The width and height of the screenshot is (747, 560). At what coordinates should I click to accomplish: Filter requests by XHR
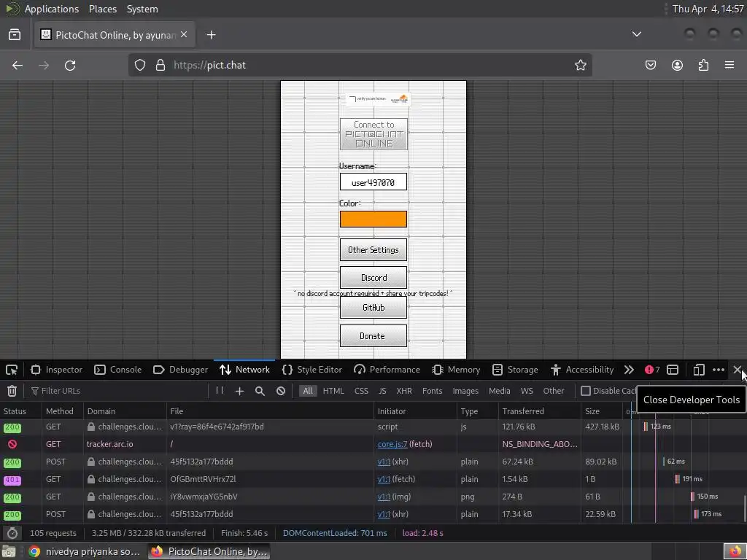click(404, 391)
